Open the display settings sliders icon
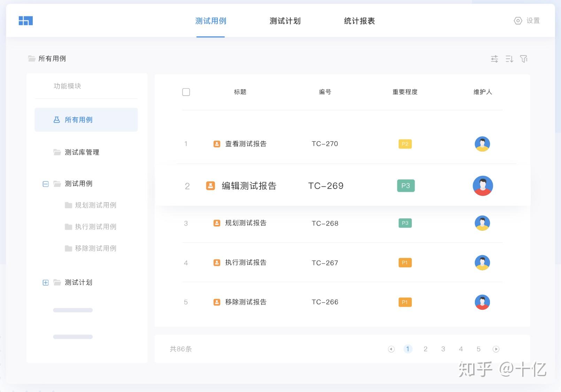This screenshot has width=561, height=392. [494, 59]
